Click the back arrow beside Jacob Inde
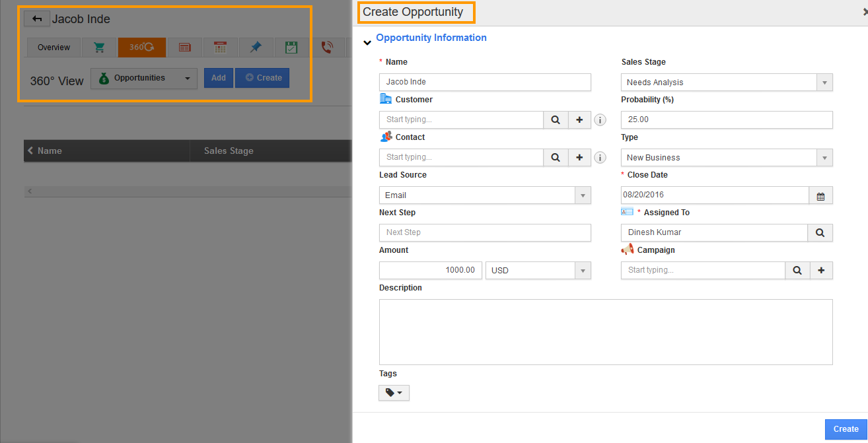The height and width of the screenshot is (443, 868). (37, 18)
